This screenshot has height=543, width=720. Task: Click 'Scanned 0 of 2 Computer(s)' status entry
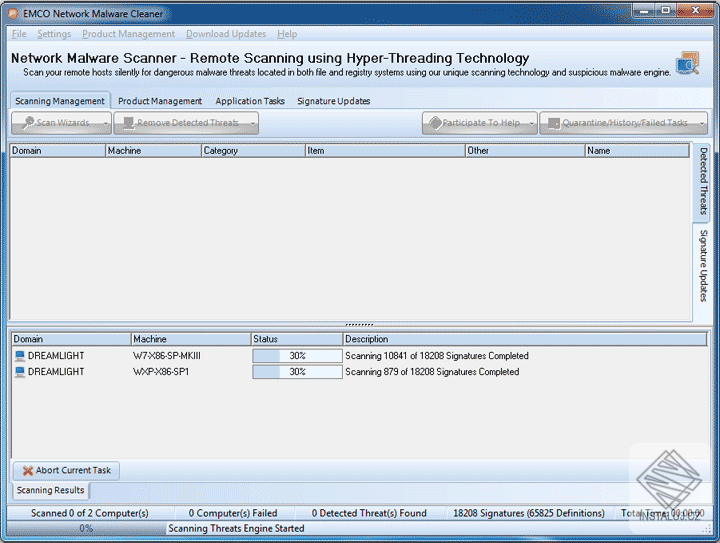[90, 513]
